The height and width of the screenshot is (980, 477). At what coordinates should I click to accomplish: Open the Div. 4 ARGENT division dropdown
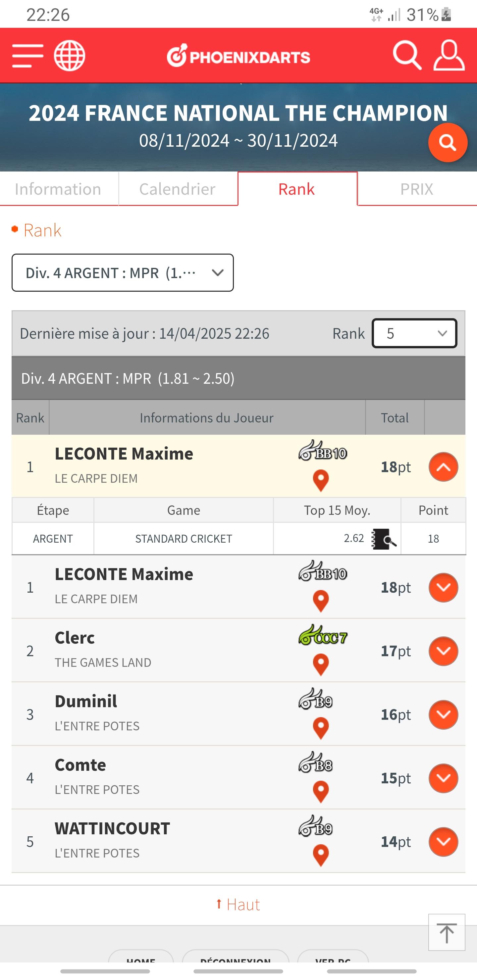click(123, 273)
